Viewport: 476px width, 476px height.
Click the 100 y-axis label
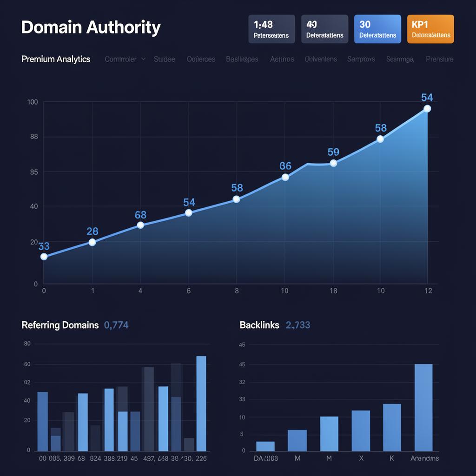coord(33,102)
